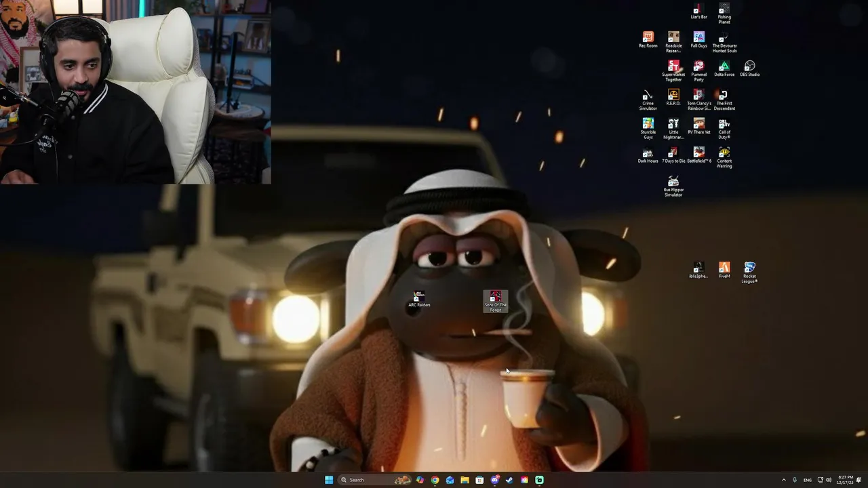The height and width of the screenshot is (488, 868).
Task: Open Discord from the taskbar
Action: tap(494, 480)
